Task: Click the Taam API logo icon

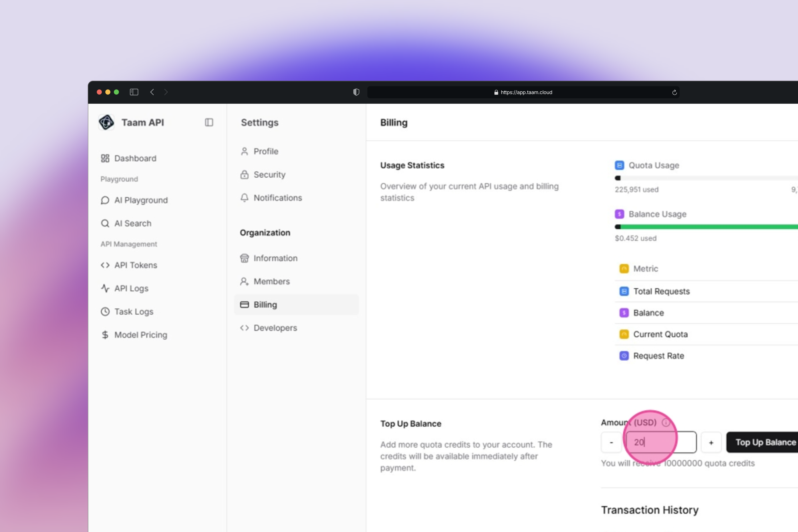Action: point(106,122)
